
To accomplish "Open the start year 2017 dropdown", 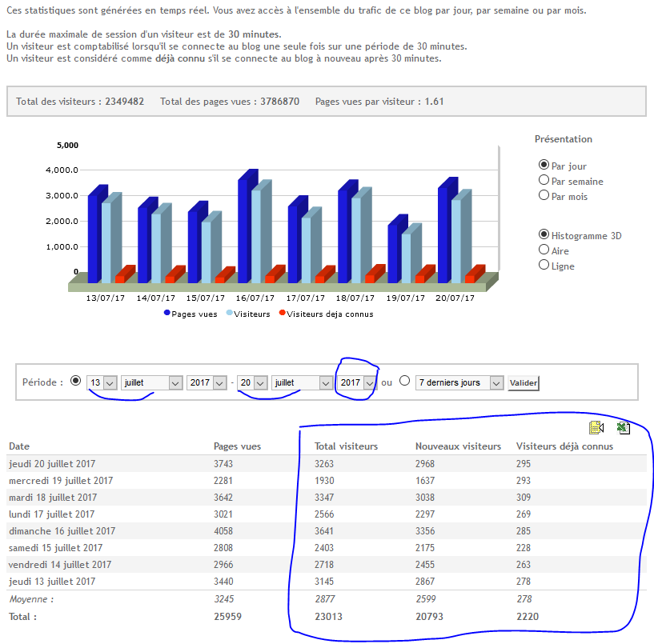I will coord(207,382).
